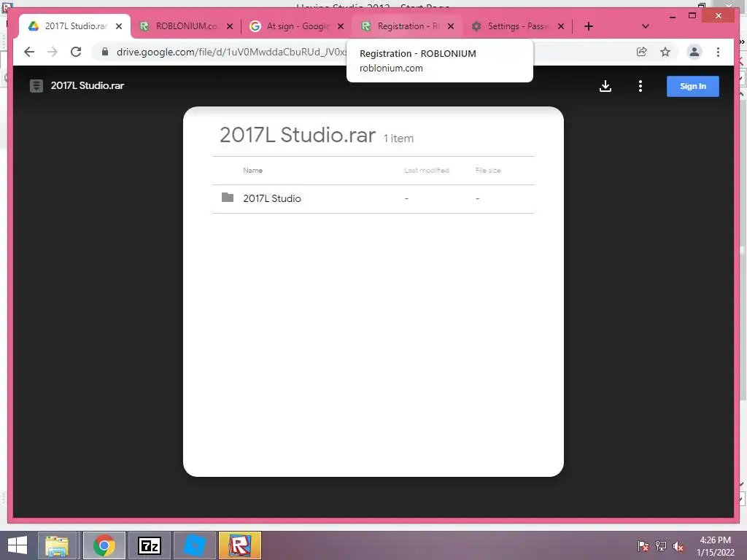Open the 2017L Studio folder row
This screenshot has width=747, height=560.
pyautogui.click(x=373, y=198)
